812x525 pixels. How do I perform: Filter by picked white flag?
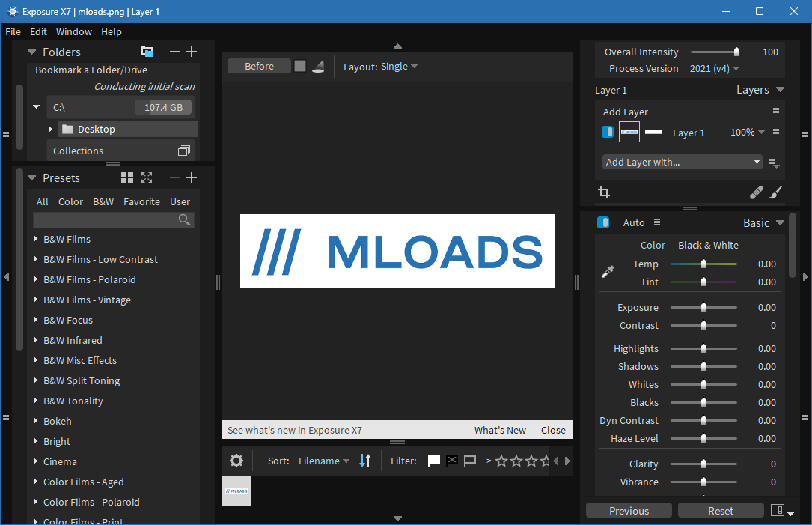tap(434, 461)
